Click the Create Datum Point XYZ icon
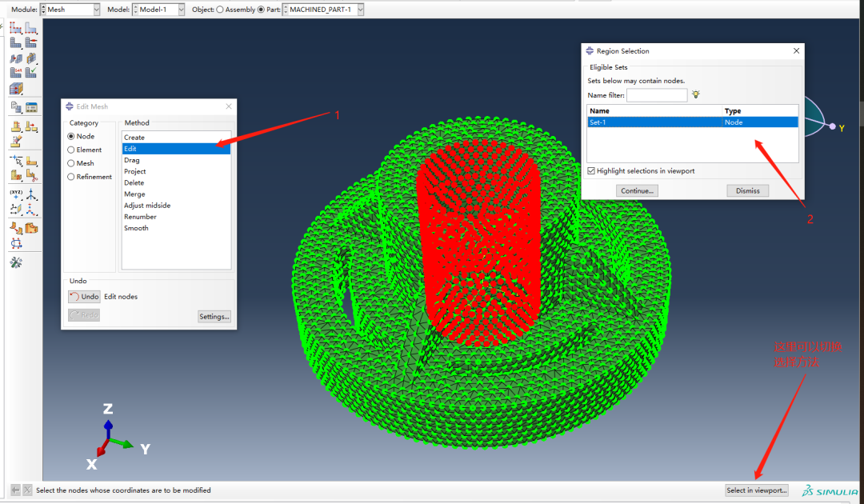 pyautogui.click(x=16, y=194)
